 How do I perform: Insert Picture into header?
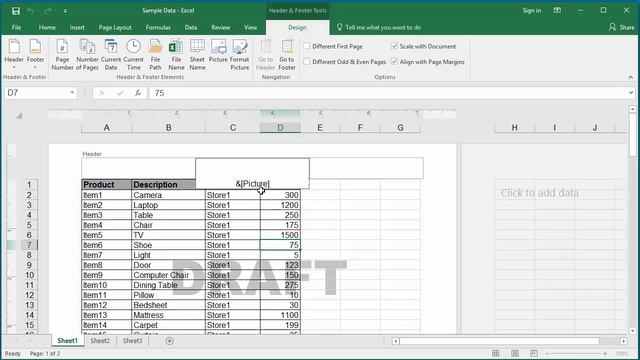pyautogui.click(x=218, y=51)
